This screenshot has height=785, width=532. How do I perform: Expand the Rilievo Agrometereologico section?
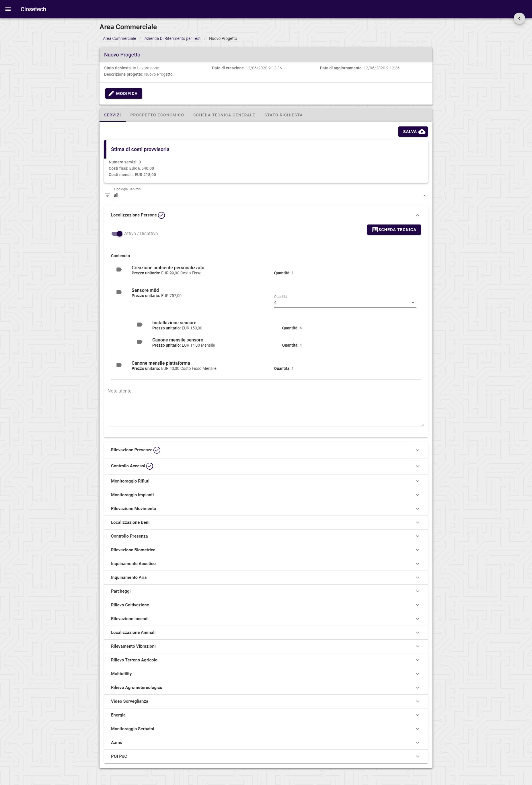266,688
